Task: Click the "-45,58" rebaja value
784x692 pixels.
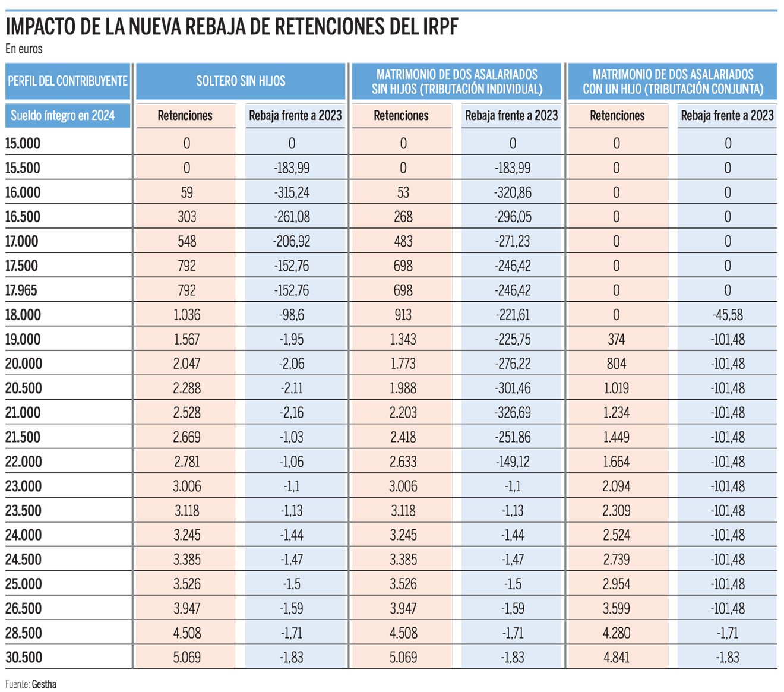Action: 727,315
